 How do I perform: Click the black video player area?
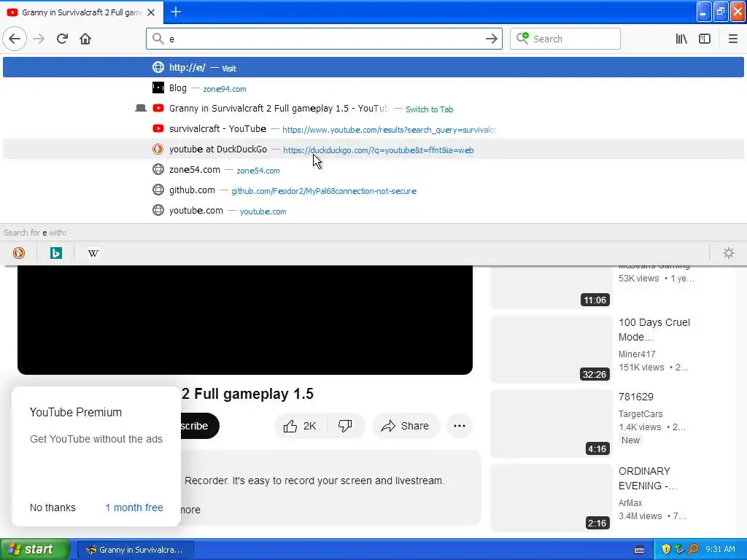tap(245, 320)
